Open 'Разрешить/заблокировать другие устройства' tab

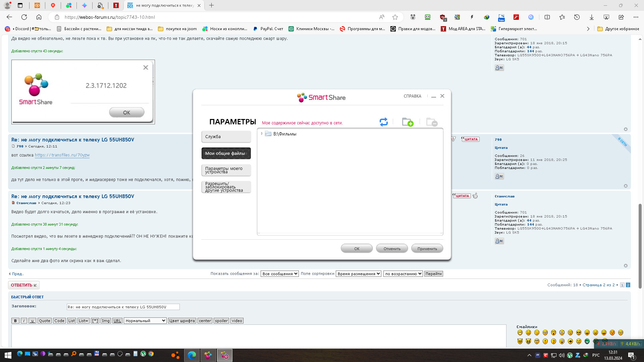tap(226, 187)
